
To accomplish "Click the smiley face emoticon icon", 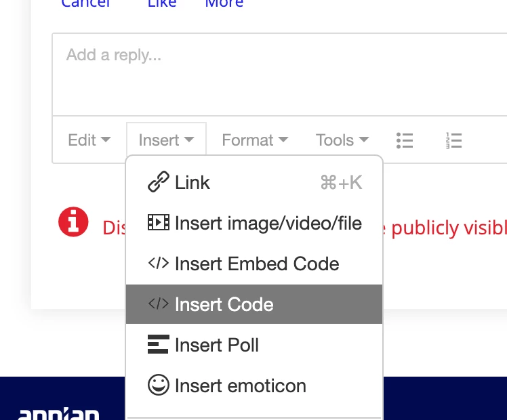I will [x=159, y=385].
